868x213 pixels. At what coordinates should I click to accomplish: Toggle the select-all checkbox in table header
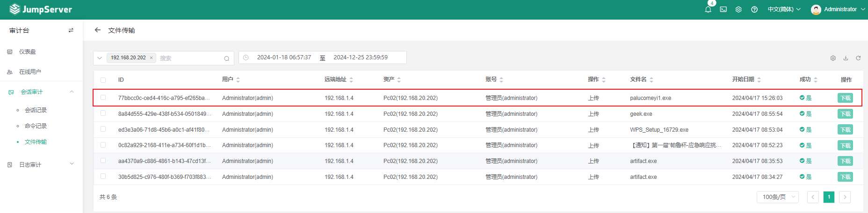click(103, 80)
